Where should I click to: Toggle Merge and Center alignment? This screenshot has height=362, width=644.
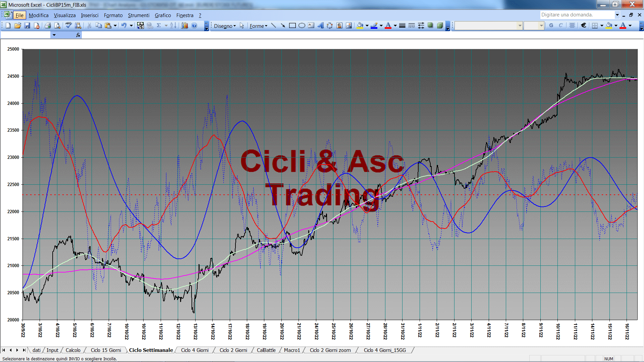(572, 25)
